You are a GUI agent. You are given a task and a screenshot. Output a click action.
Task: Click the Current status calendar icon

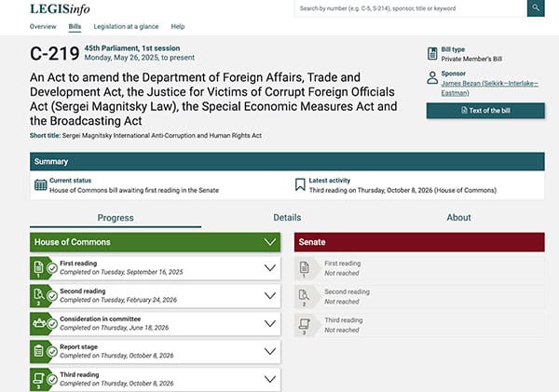pos(41,185)
